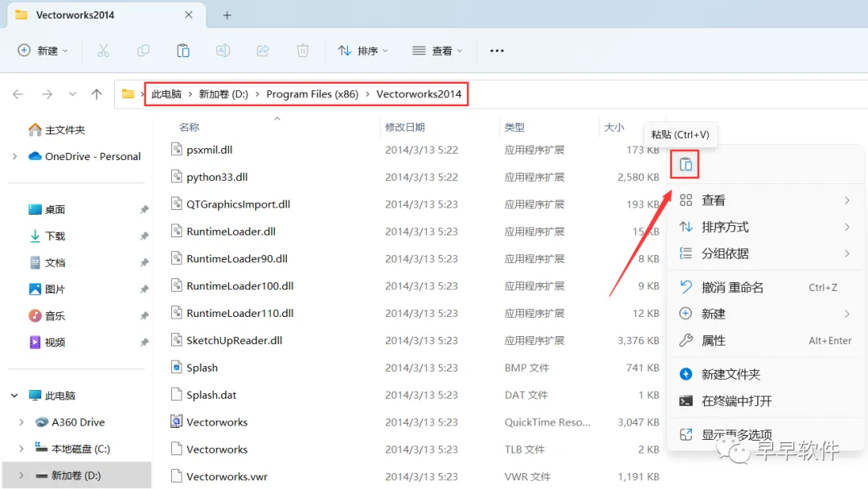Open the View (查看) toolbar dropdown

437,51
